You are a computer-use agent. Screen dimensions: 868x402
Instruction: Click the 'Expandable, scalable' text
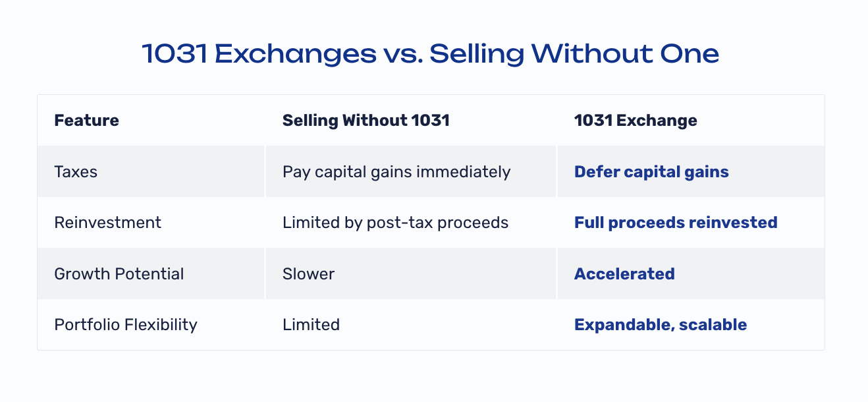click(661, 325)
